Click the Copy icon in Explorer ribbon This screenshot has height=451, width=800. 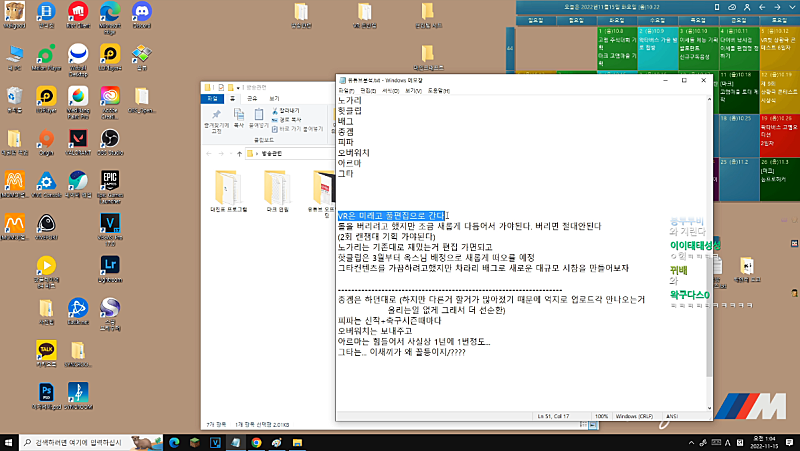click(239, 118)
